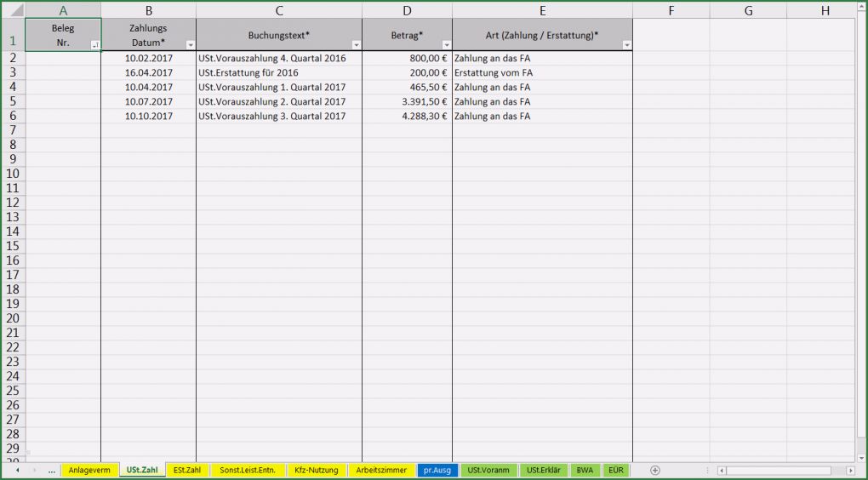868x480 pixels.
Task: Show hidden sheet tabs via ellipsis
Action: [52, 470]
